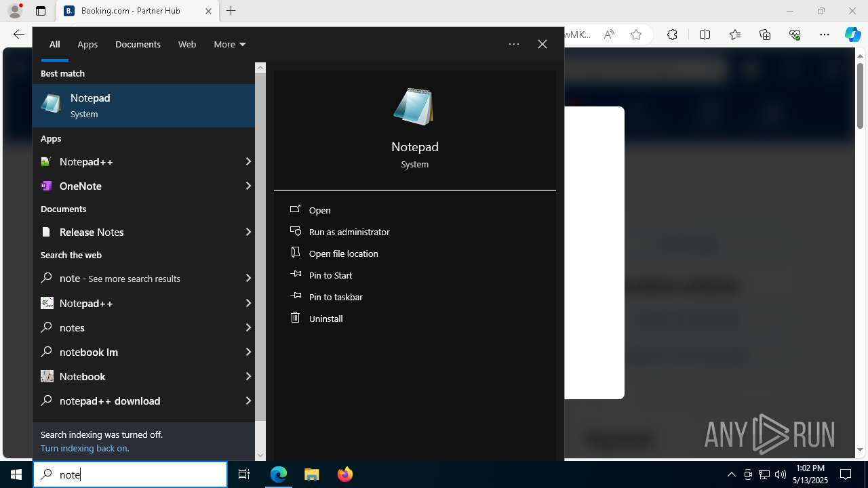Choose Pin to taskbar
Image resolution: width=868 pixels, height=488 pixels.
[x=336, y=297]
